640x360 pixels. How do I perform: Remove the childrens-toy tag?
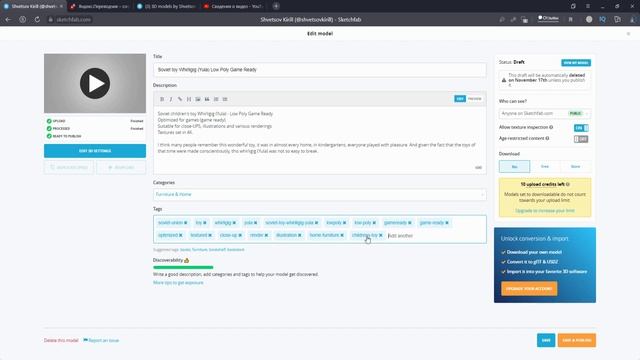point(381,236)
